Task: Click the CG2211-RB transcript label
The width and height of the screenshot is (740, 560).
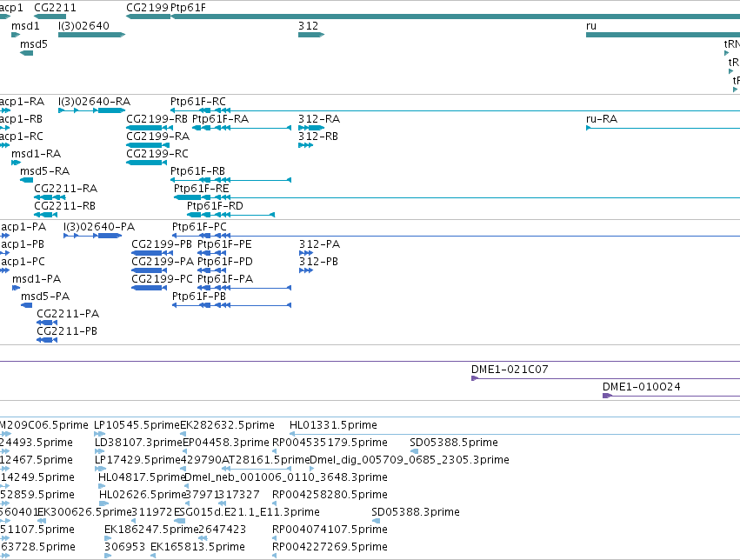Action: (x=64, y=206)
